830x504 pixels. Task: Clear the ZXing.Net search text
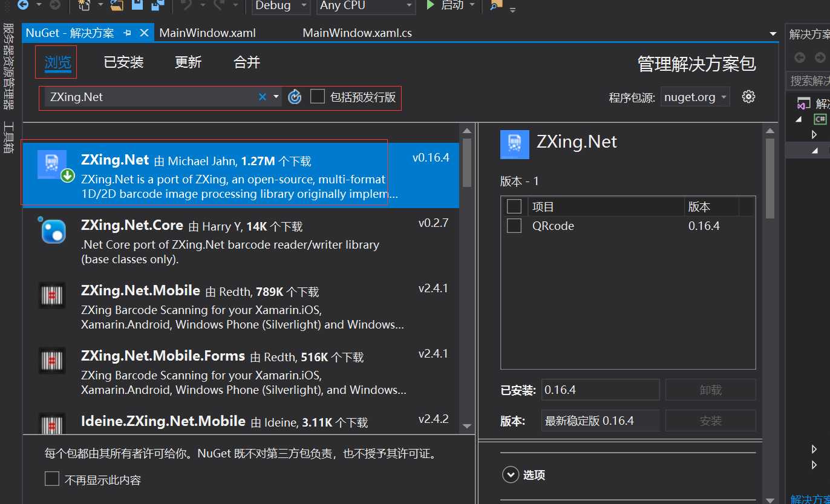[x=263, y=97]
